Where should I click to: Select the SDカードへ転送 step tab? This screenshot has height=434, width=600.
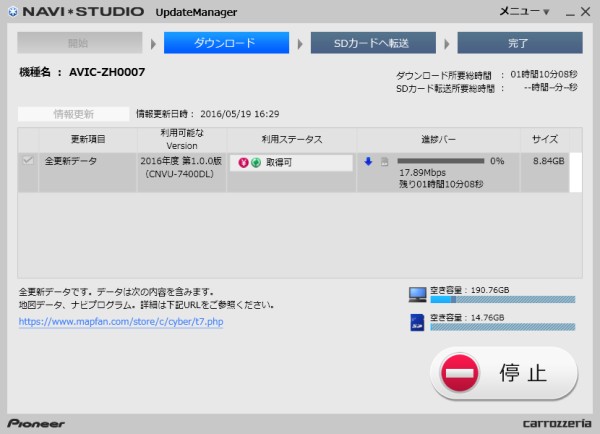373,43
